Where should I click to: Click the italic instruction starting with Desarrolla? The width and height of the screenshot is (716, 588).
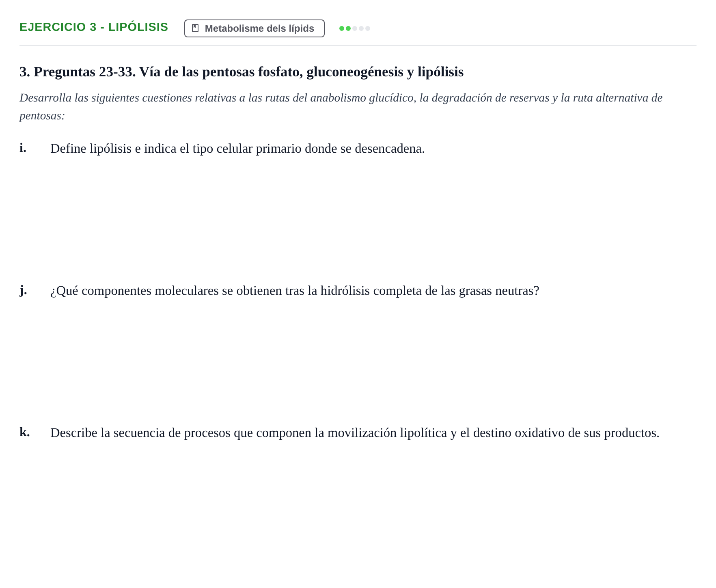(x=341, y=107)
